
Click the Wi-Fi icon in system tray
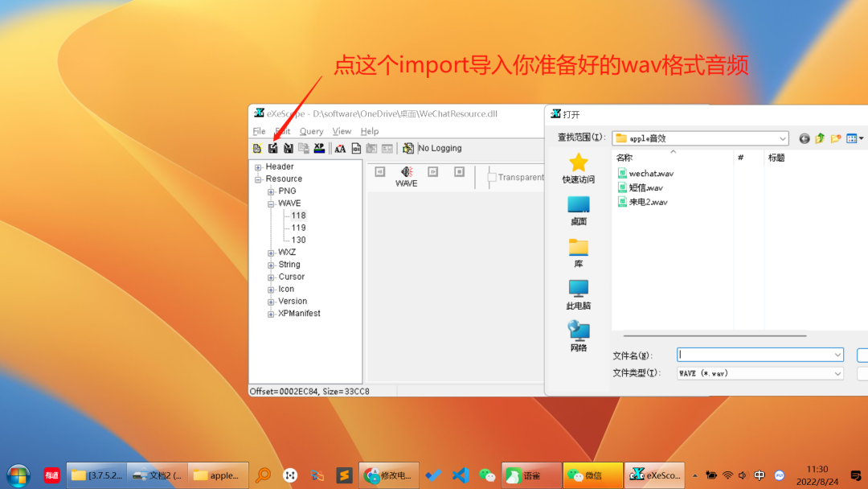point(727,475)
